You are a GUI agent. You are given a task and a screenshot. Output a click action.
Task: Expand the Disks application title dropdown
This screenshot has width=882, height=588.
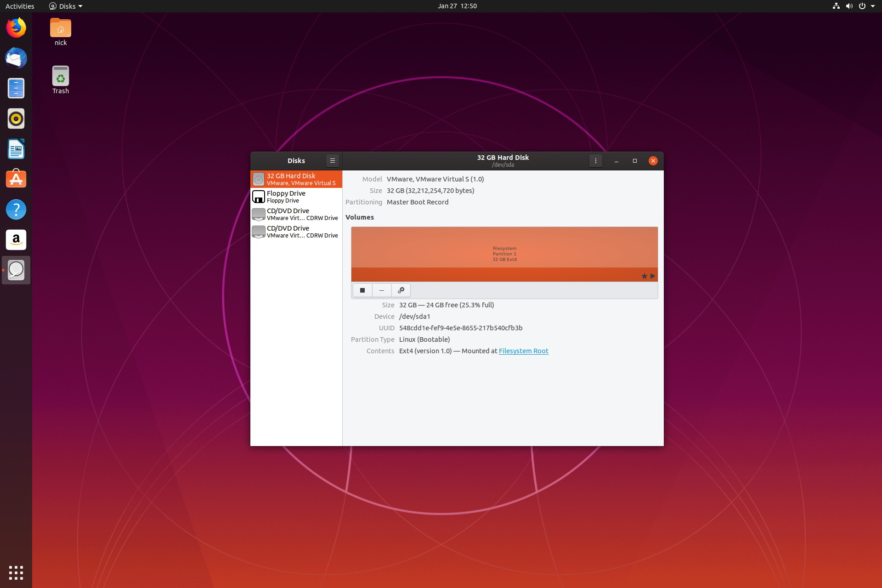tap(66, 6)
